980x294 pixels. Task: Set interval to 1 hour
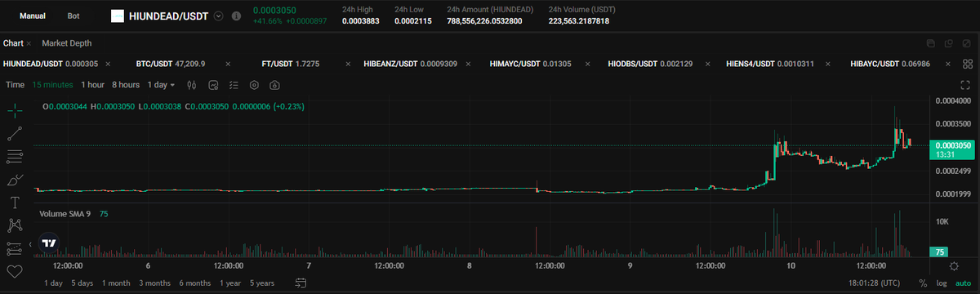point(92,85)
